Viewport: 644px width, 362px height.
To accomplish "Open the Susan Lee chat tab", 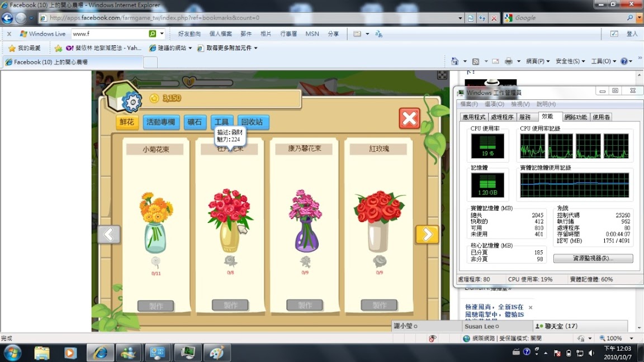I will [497, 326].
